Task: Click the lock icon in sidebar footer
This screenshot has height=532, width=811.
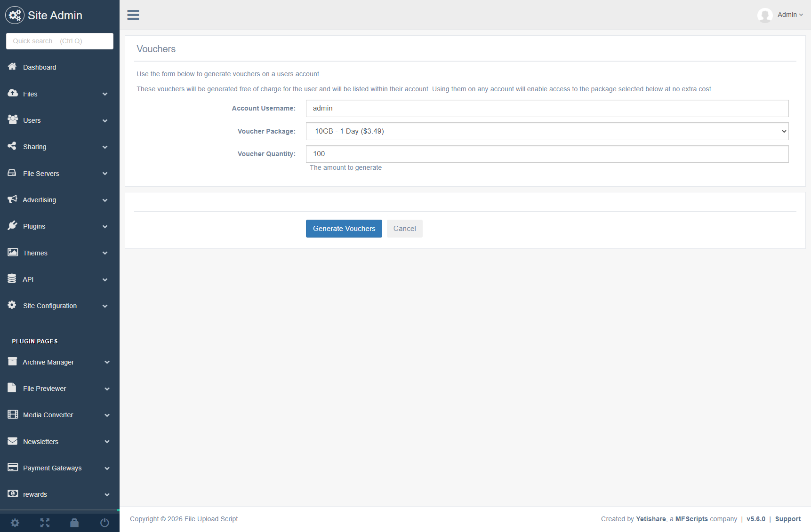Action: (x=74, y=523)
